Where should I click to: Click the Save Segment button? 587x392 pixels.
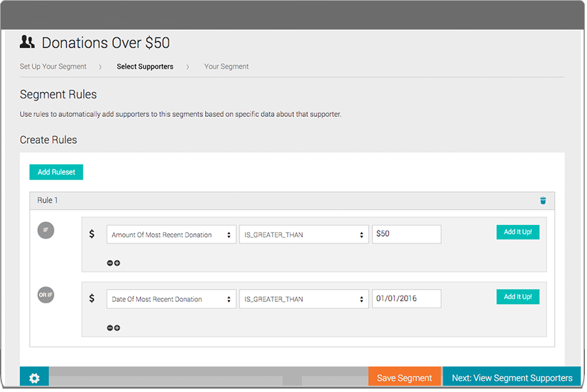[x=405, y=377]
